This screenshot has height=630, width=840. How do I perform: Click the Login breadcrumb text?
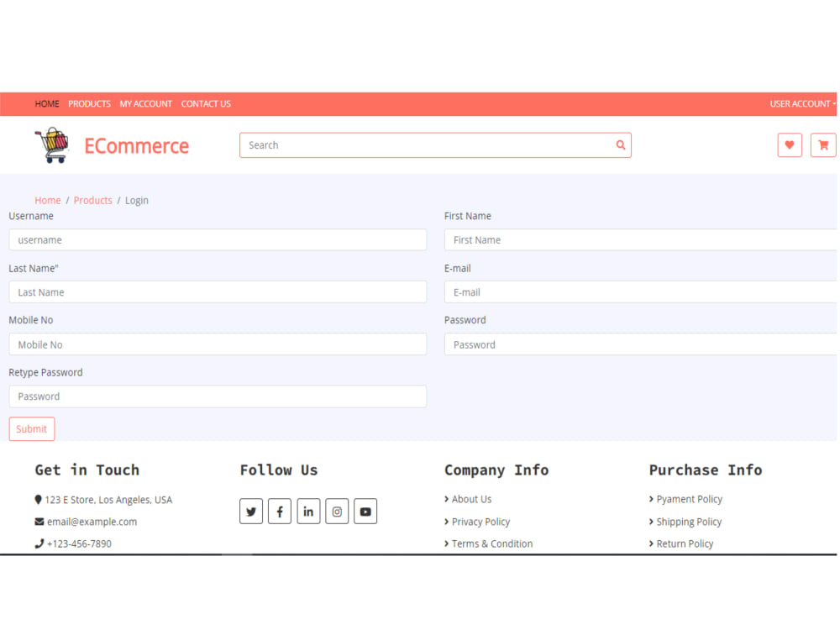tap(137, 201)
